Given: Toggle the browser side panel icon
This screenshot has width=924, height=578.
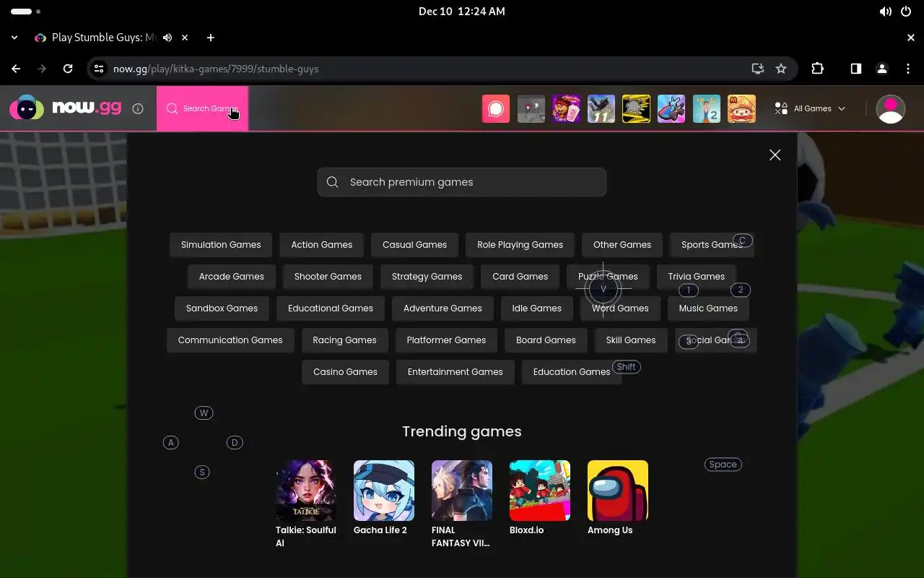Looking at the screenshot, I should click(855, 69).
